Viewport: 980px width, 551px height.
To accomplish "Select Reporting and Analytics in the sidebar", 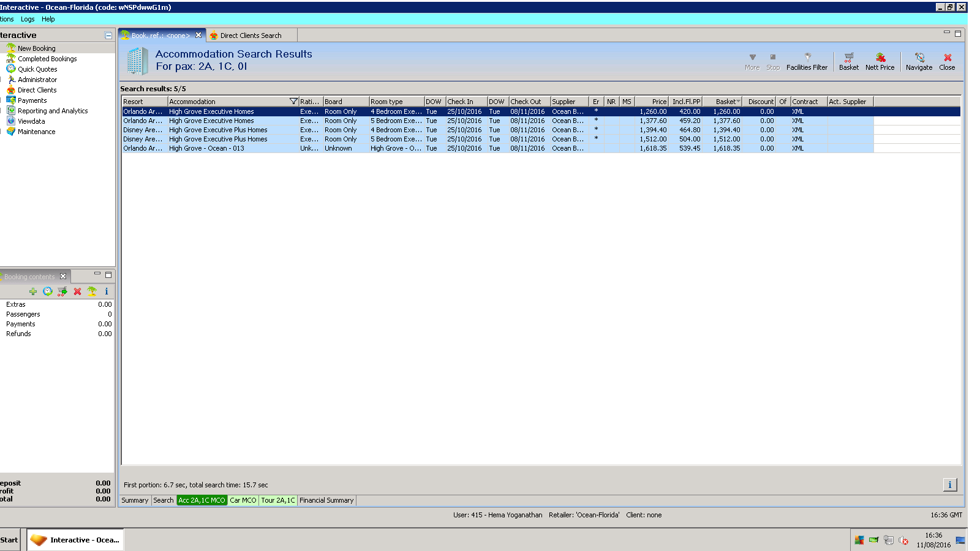I will 53,111.
